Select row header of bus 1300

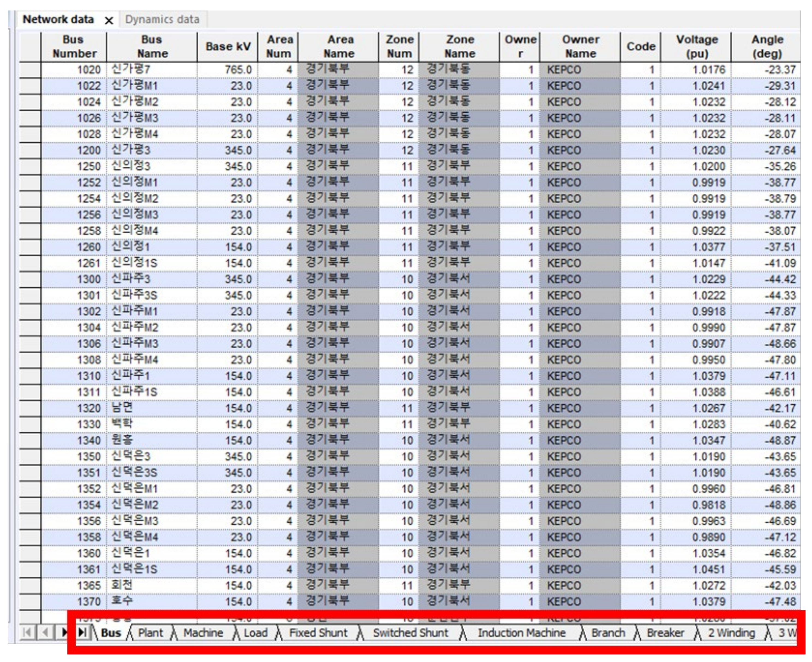(x=30, y=279)
